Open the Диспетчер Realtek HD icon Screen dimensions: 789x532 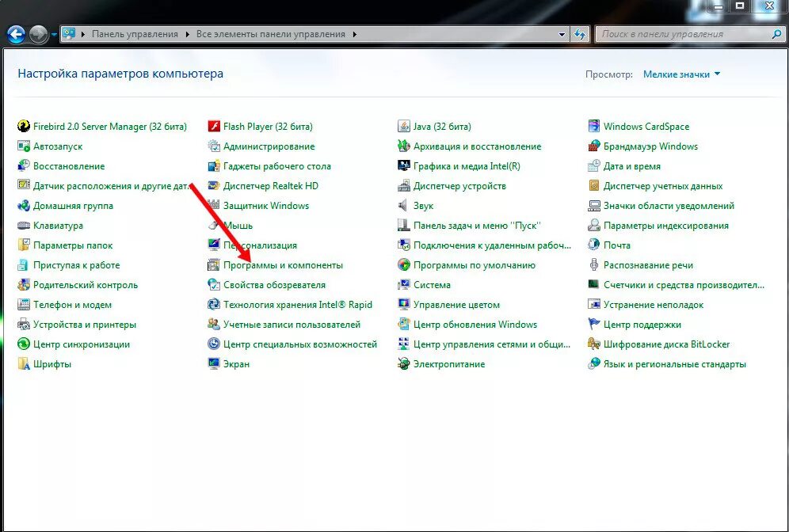214,185
